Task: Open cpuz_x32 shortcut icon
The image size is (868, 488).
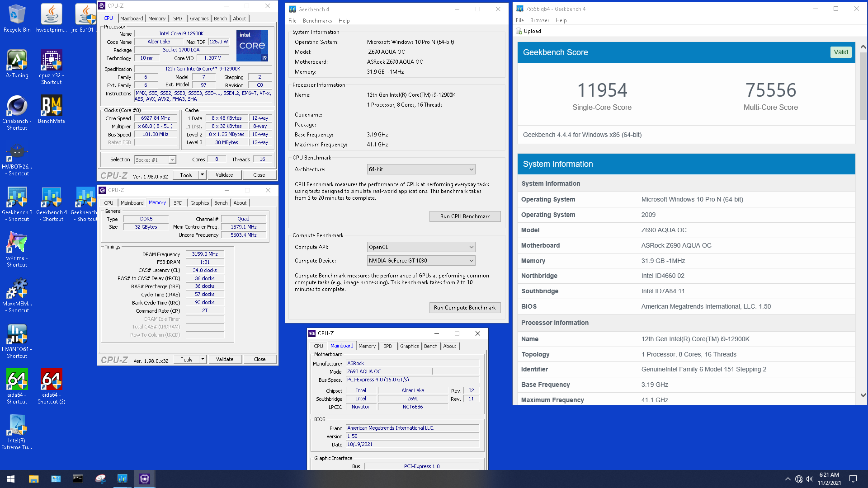Action: tap(51, 67)
